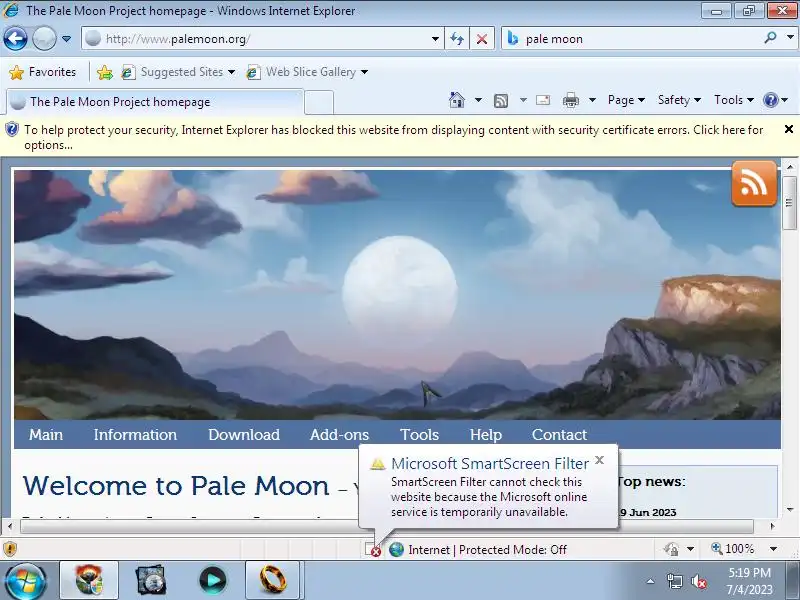Expand the Feeds dropdown arrow

pos(523,100)
